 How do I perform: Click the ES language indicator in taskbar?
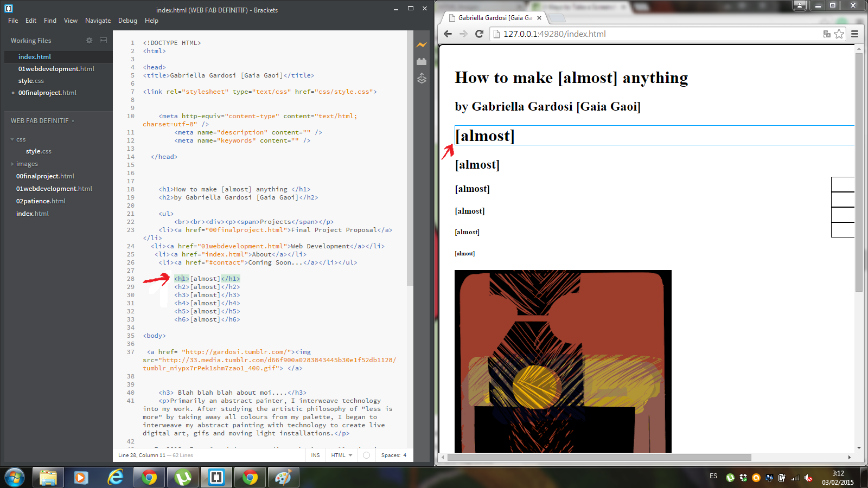point(713,476)
